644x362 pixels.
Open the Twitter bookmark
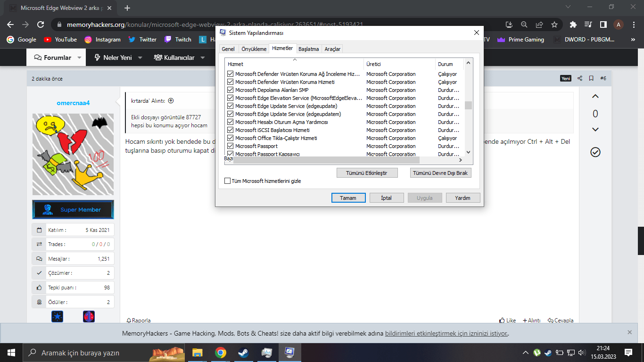click(x=142, y=40)
